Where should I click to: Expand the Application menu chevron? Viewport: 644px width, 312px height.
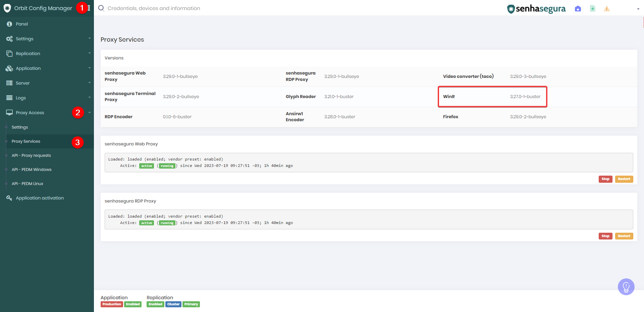pos(90,68)
